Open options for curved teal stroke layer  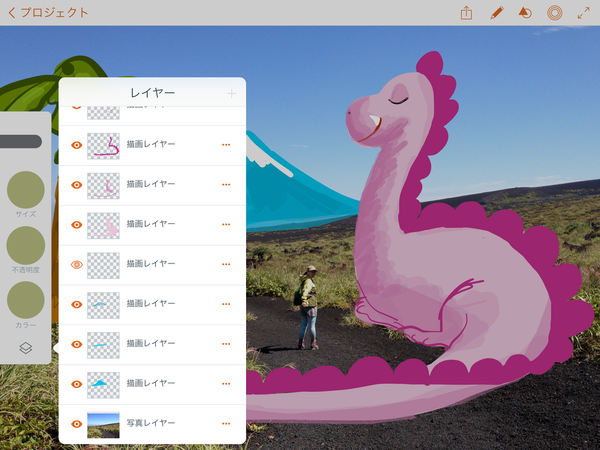[x=226, y=304]
